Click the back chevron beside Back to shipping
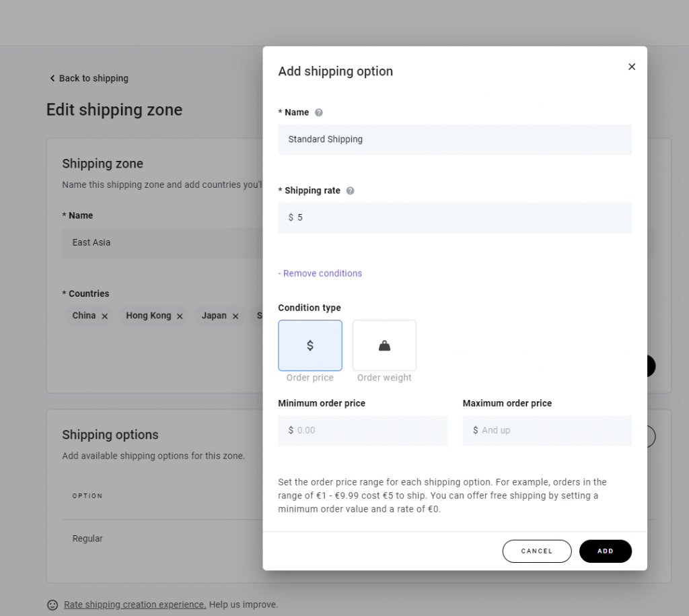This screenshot has height=616, width=689. point(52,78)
